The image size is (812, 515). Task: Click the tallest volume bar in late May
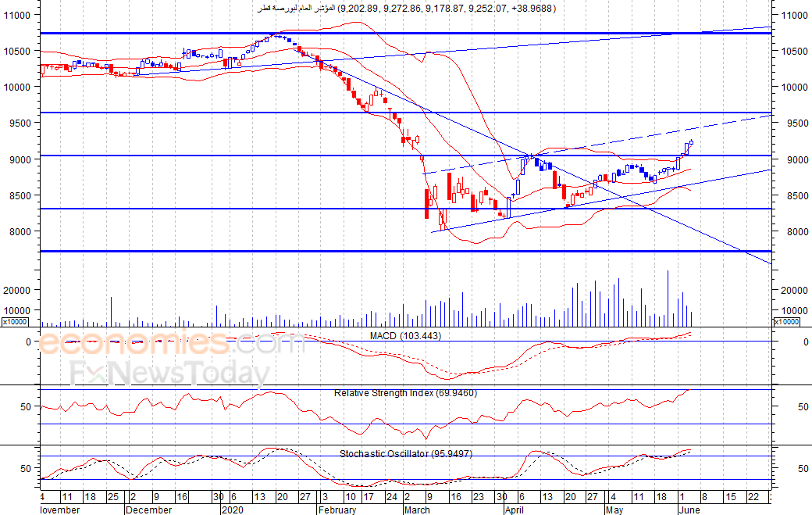668,299
